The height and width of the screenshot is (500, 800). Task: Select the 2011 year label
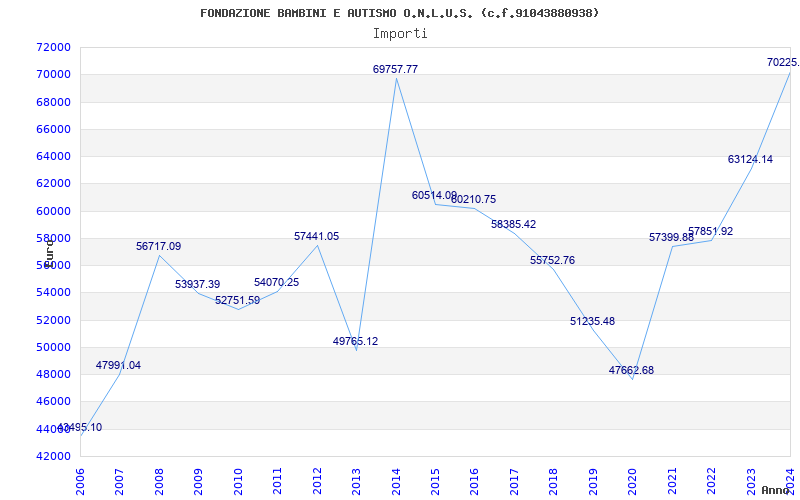coord(277,481)
